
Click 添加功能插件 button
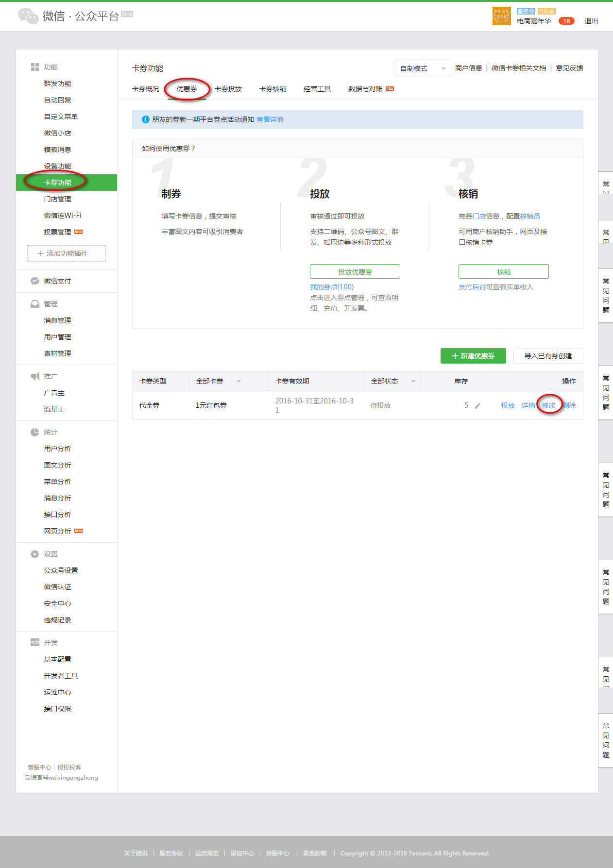click(x=67, y=253)
